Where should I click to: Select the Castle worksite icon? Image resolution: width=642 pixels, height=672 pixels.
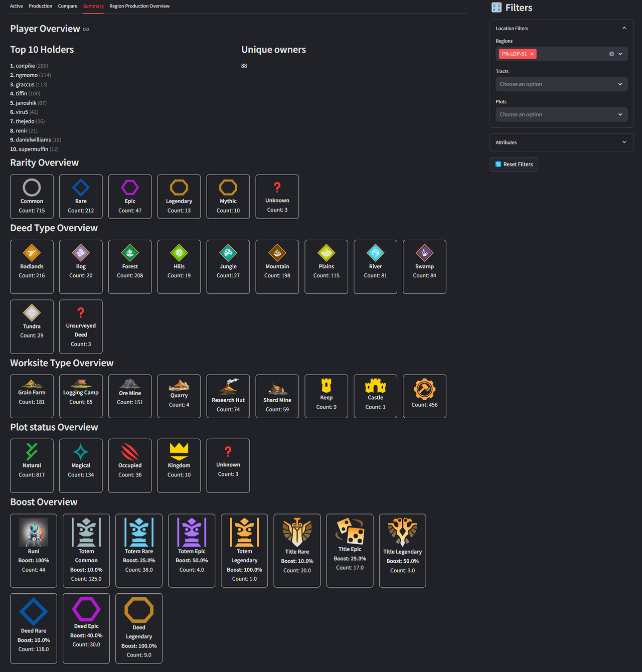pos(375,386)
